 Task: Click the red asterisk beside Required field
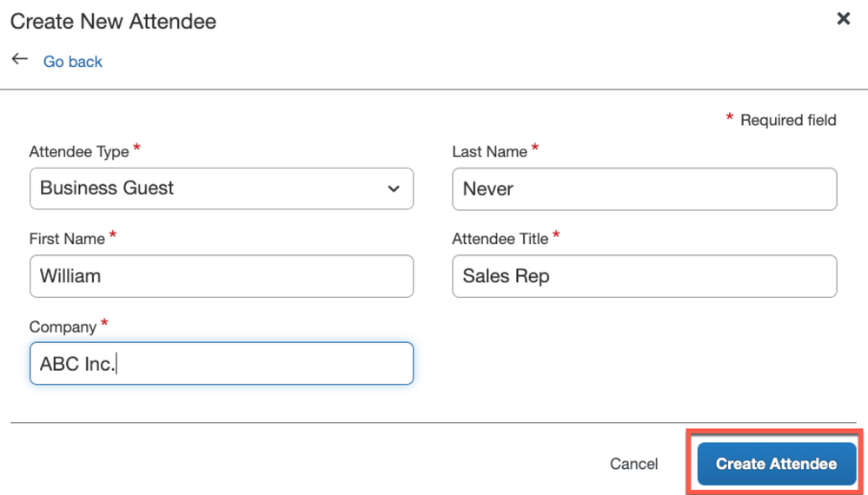(x=730, y=117)
